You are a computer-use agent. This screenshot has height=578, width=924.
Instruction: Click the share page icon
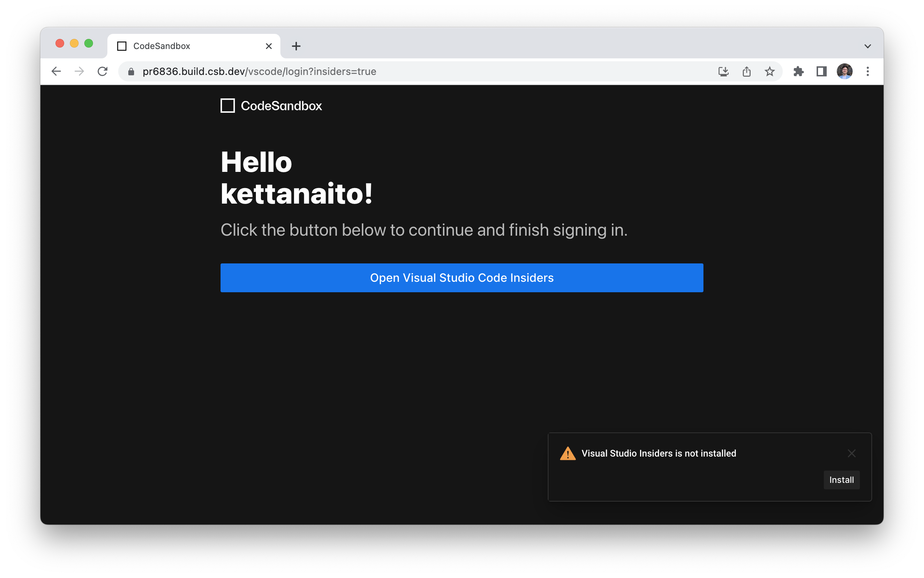pos(746,71)
